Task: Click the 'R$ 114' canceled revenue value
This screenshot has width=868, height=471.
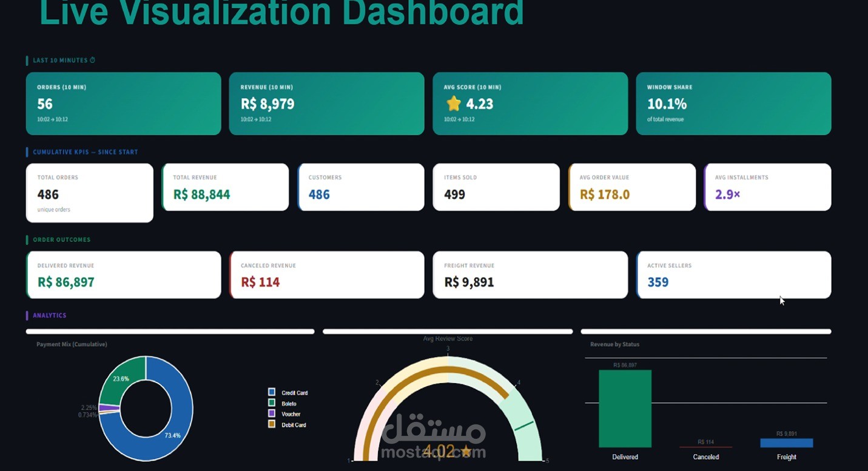Action: (260, 282)
